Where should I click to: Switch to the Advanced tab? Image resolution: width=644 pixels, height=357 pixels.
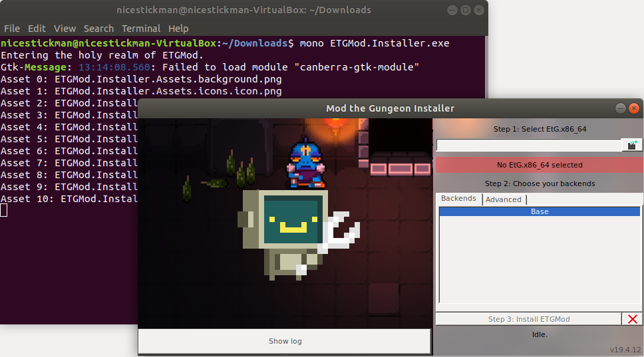click(x=504, y=199)
